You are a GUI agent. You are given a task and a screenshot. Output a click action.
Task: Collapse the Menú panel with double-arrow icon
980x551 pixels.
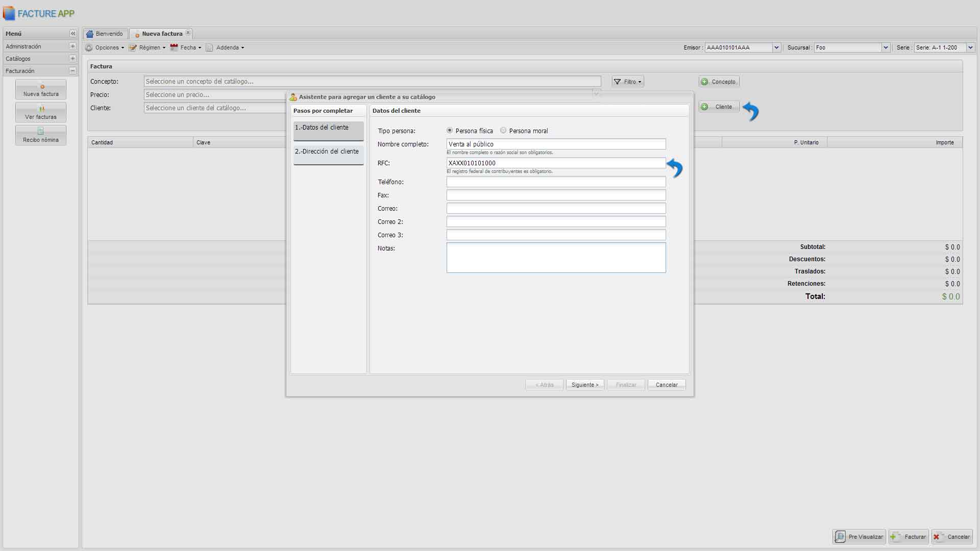click(72, 34)
